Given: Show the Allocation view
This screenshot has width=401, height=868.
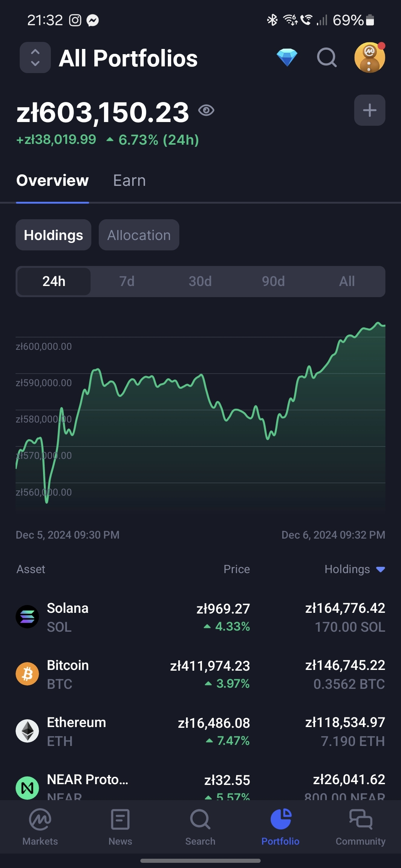Looking at the screenshot, I should 139,235.
